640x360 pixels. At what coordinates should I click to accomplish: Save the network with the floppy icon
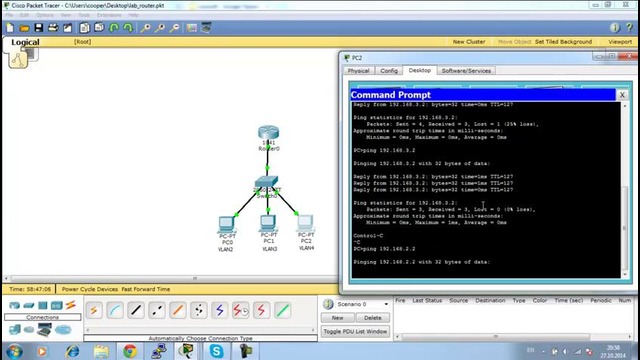coord(39,28)
